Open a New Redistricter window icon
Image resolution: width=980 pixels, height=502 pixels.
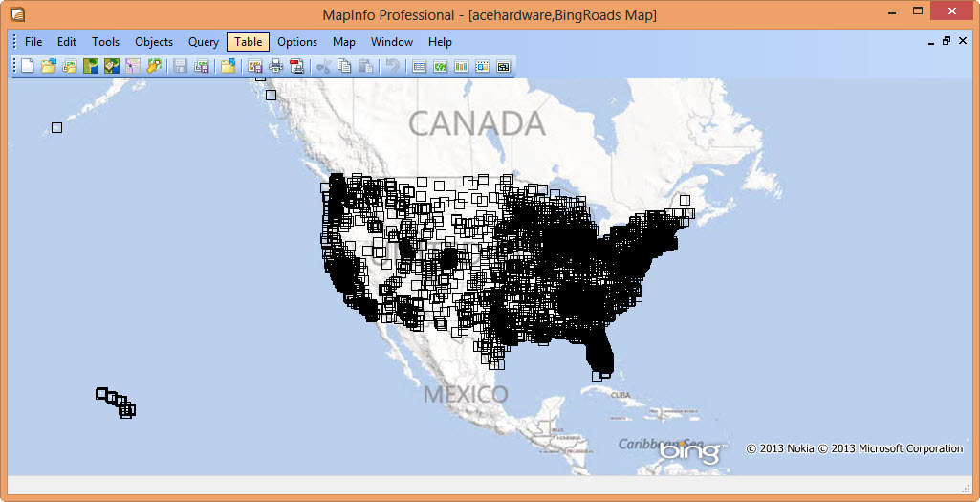tap(503, 66)
